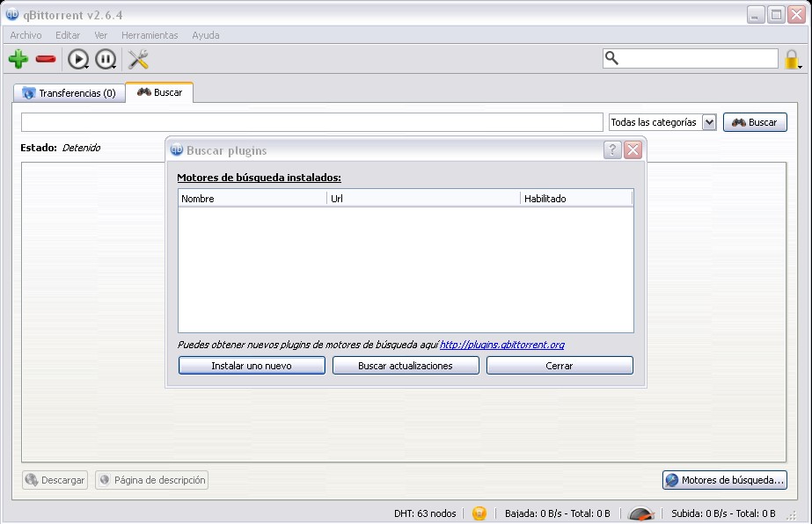Click the resume/play toolbar icon
The height and width of the screenshot is (524, 812).
[78, 59]
